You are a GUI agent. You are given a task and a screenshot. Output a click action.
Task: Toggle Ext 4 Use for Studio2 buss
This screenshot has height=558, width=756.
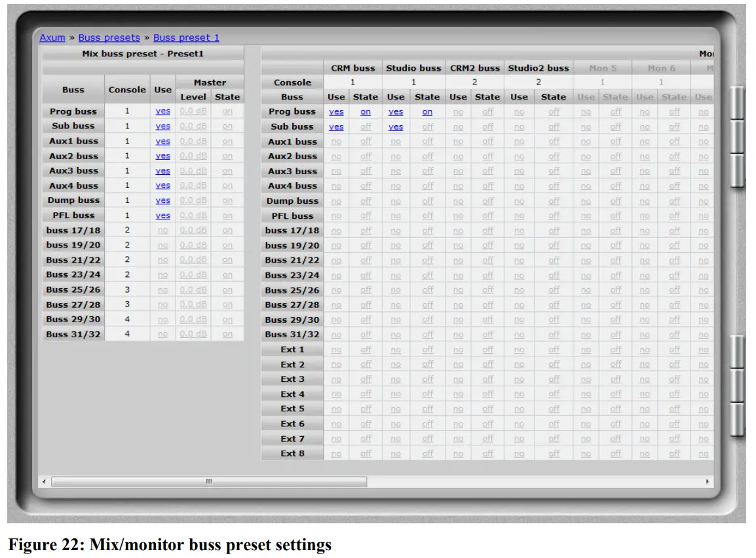click(x=520, y=394)
